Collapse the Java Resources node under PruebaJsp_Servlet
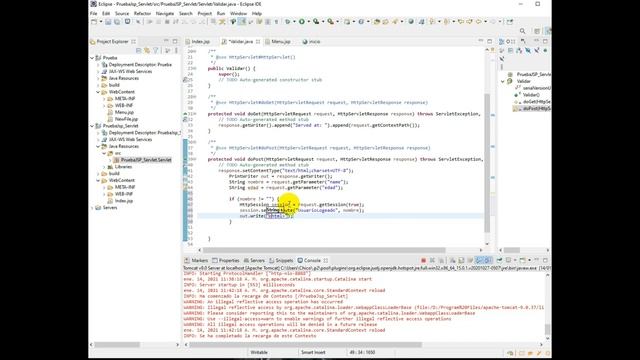 (x=98, y=146)
